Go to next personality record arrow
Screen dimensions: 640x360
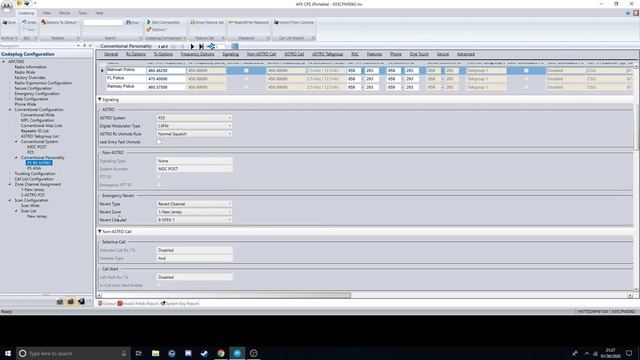(193, 47)
